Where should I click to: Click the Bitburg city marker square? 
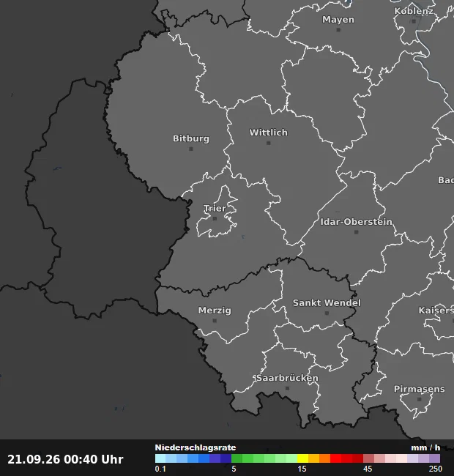191,149
